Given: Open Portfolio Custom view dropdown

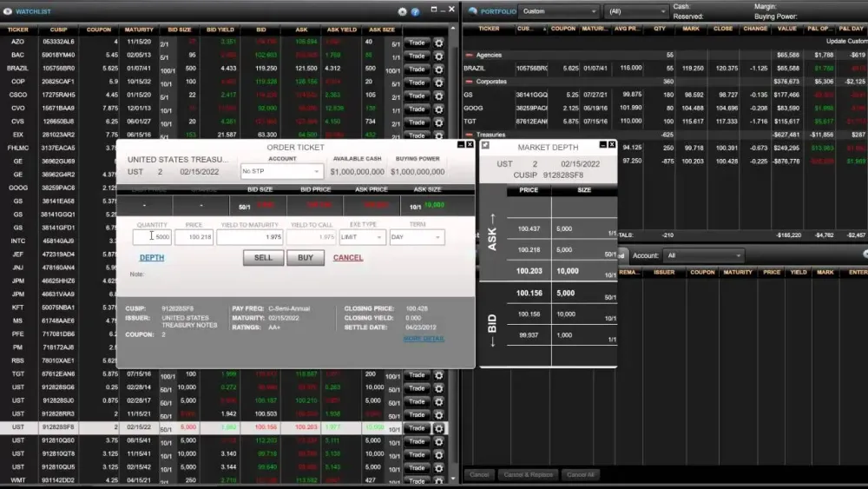Looking at the screenshot, I should [x=558, y=11].
